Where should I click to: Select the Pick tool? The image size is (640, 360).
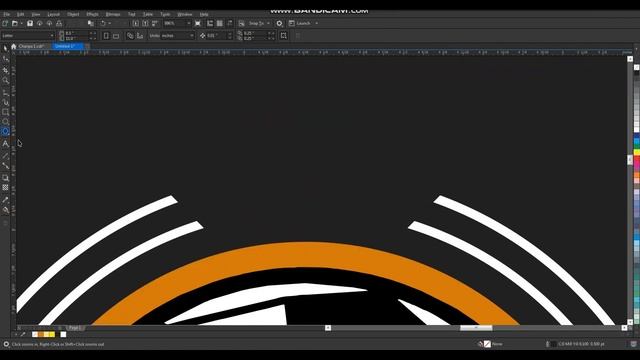tap(5, 48)
